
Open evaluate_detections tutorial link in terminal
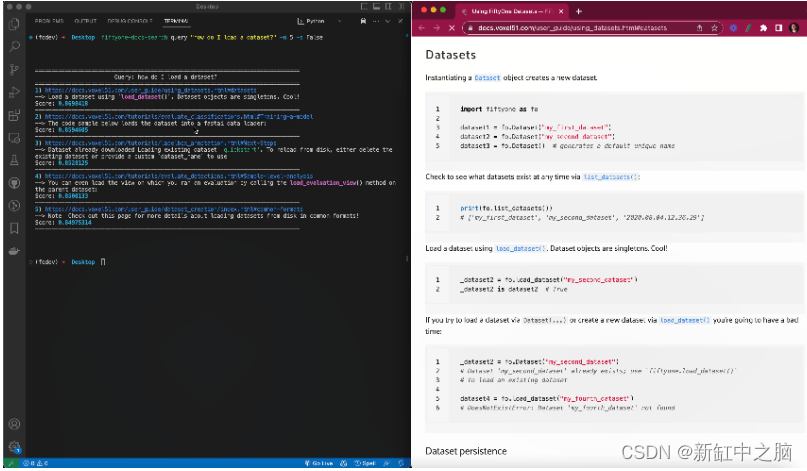click(x=179, y=176)
